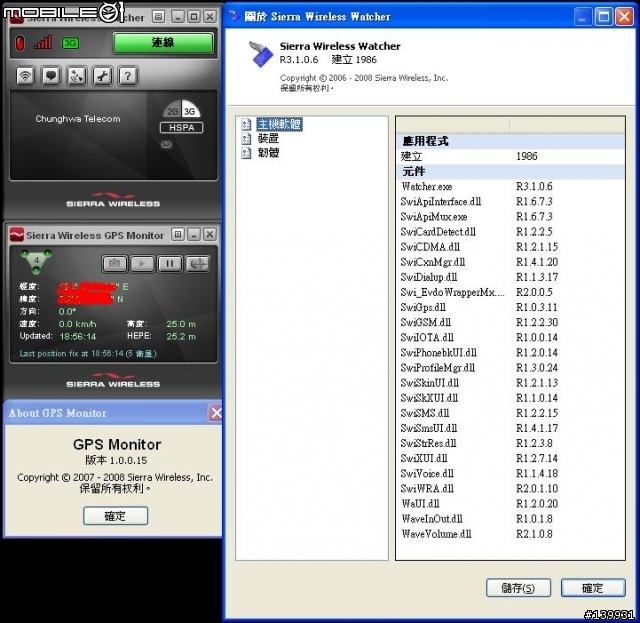Open the Wi-Fi icon in Watcher toolbar
This screenshot has width=640, height=623.
click(x=25, y=76)
